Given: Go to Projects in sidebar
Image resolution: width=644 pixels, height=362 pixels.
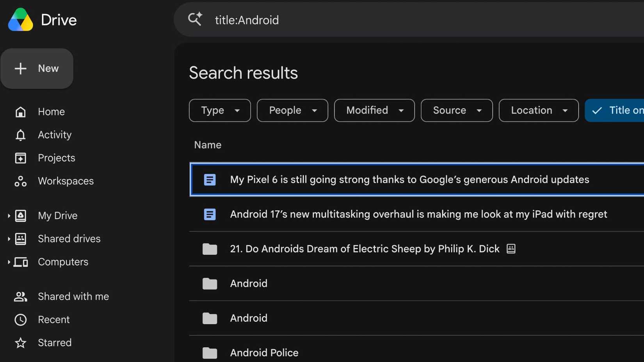Looking at the screenshot, I should pyautogui.click(x=57, y=158).
